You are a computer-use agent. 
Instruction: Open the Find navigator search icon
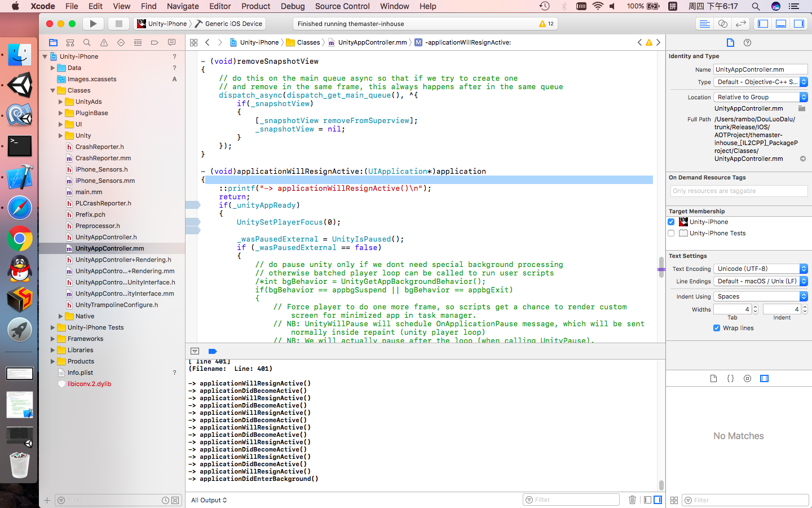(x=87, y=43)
